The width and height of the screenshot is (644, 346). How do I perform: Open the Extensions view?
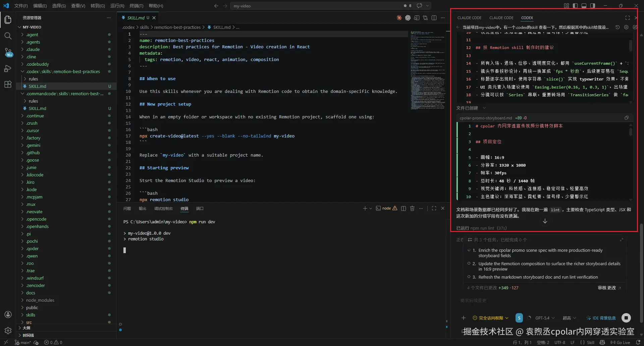8,84
